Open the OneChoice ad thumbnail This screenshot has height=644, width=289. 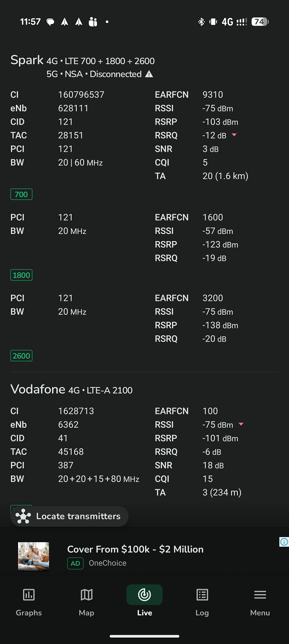(x=34, y=556)
